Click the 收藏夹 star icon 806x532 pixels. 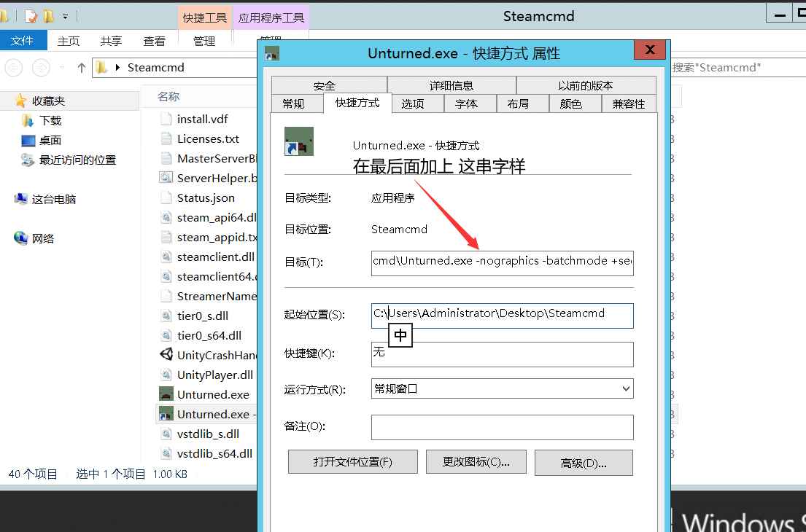click(21, 101)
